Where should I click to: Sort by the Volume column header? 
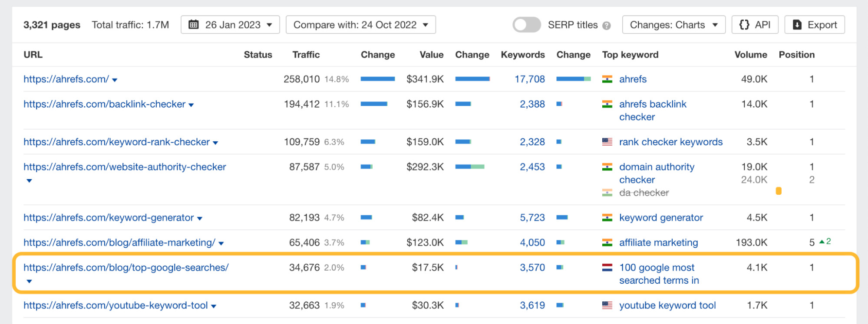pos(751,55)
